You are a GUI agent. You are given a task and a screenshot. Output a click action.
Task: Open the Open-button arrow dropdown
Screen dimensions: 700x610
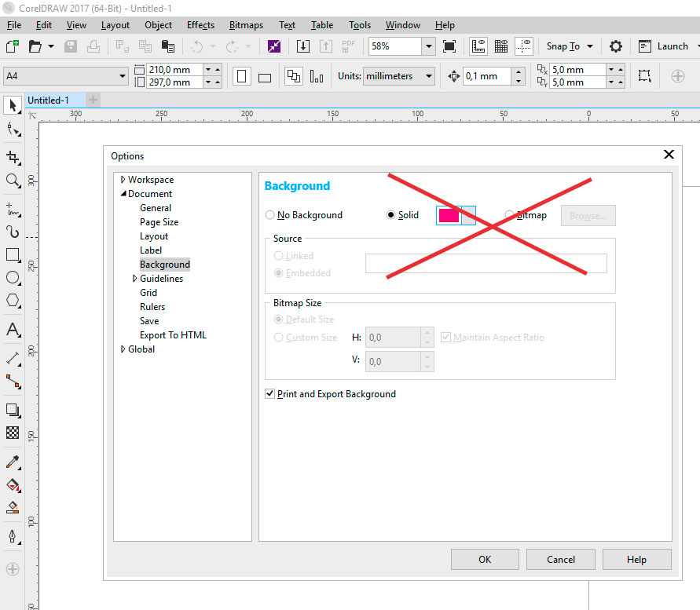pyautogui.click(x=51, y=46)
